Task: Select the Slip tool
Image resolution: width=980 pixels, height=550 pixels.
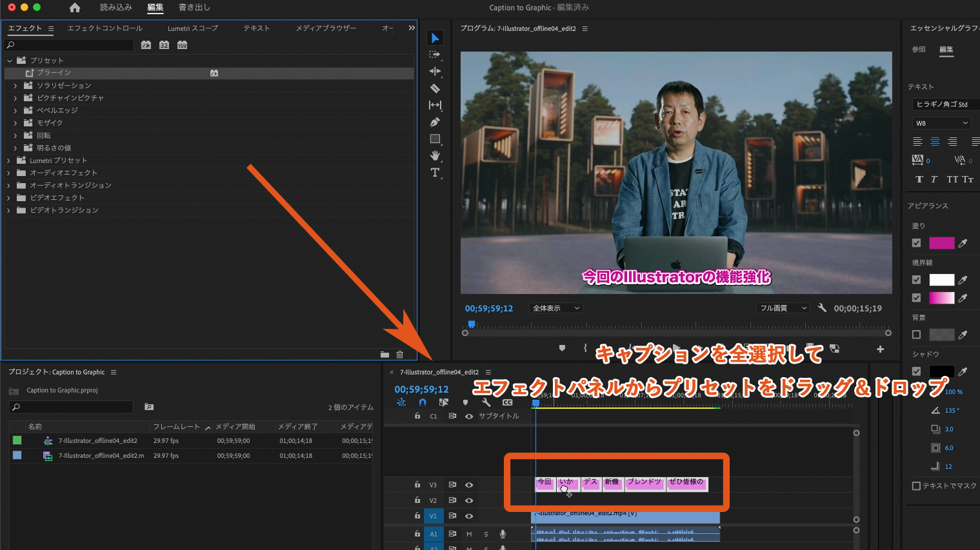Action: (x=435, y=105)
